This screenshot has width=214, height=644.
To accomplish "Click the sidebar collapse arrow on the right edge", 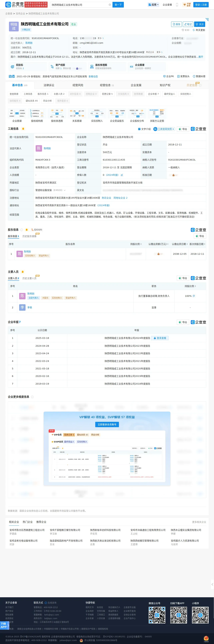I will [x=212, y=584].
